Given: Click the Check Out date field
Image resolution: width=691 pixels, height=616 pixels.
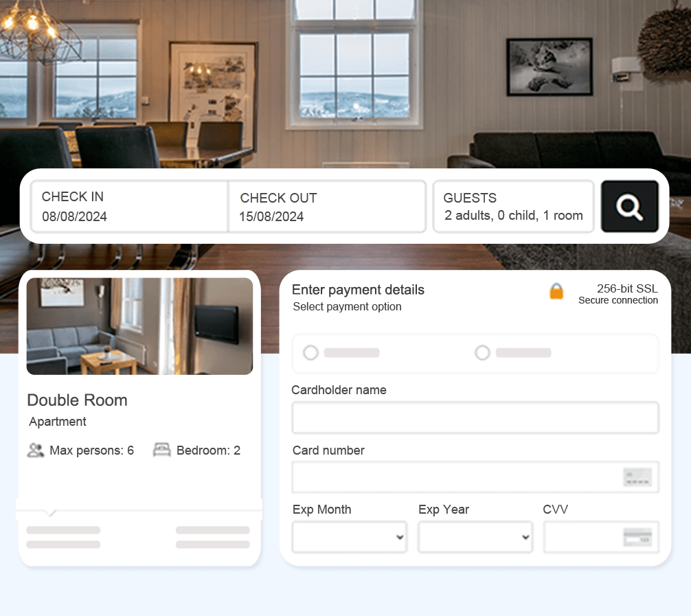Looking at the screenshot, I should pyautogui.click(x=327, y=206).
